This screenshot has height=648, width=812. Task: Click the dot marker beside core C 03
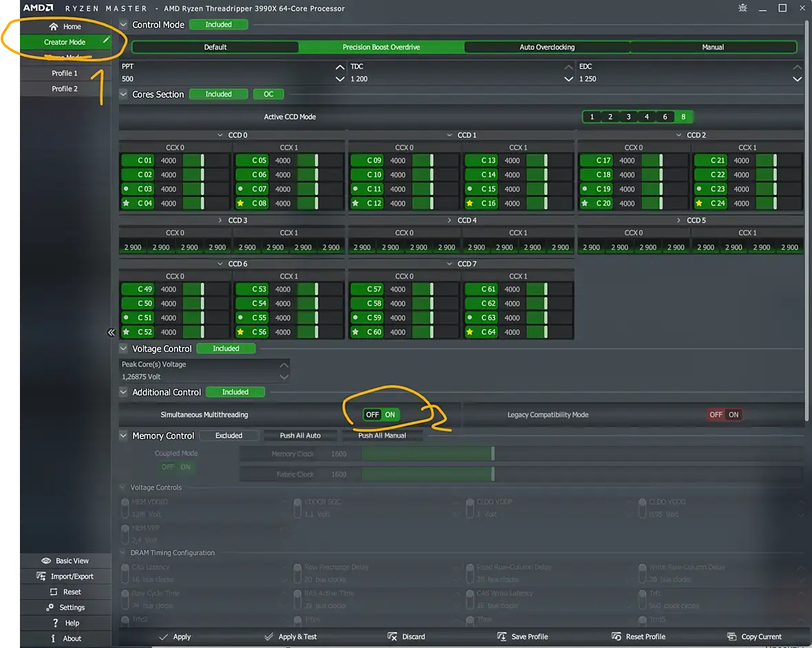tap(126, 189)
